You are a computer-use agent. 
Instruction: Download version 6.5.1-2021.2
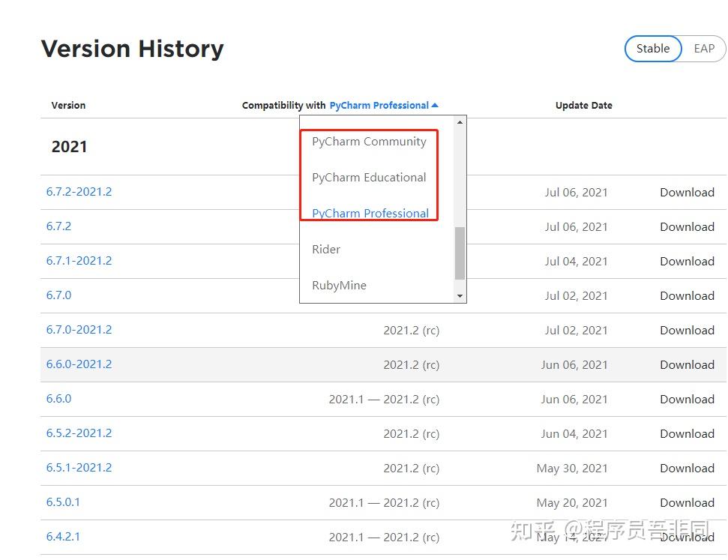[687, 469]
